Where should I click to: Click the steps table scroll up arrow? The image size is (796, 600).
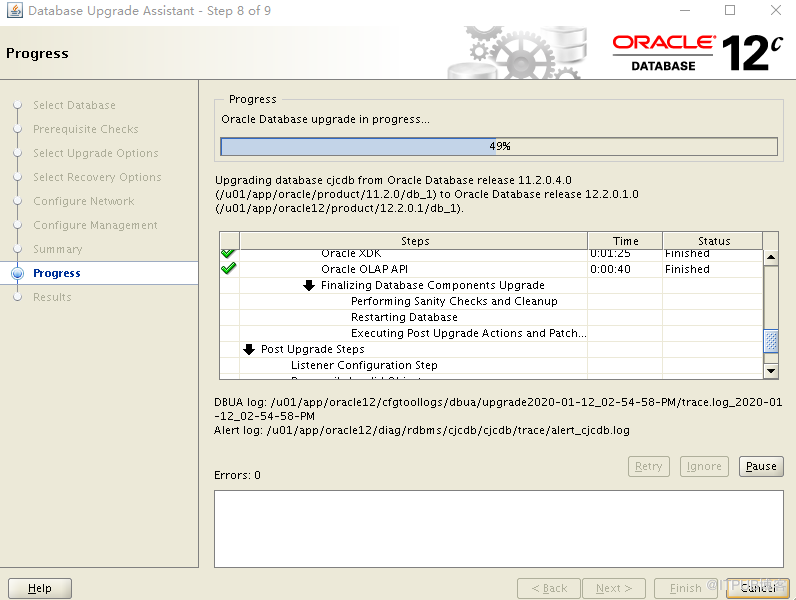(771, 257)
